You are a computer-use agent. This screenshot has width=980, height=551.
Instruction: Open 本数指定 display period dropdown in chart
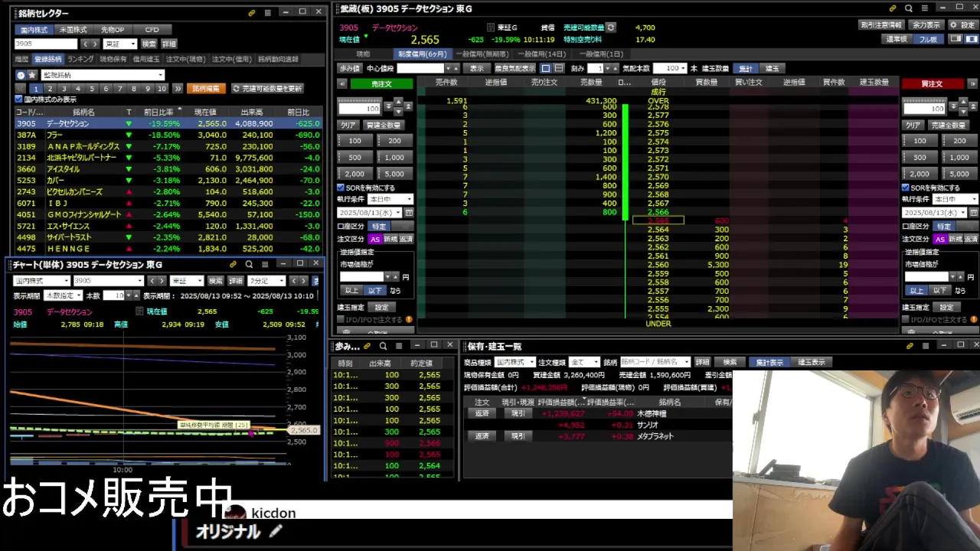pos(63,295)
